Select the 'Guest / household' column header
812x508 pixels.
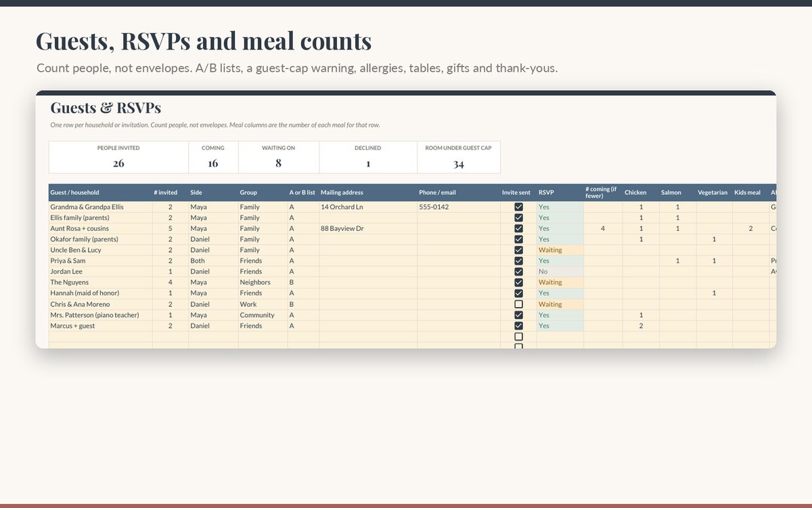tap(101, 192)
